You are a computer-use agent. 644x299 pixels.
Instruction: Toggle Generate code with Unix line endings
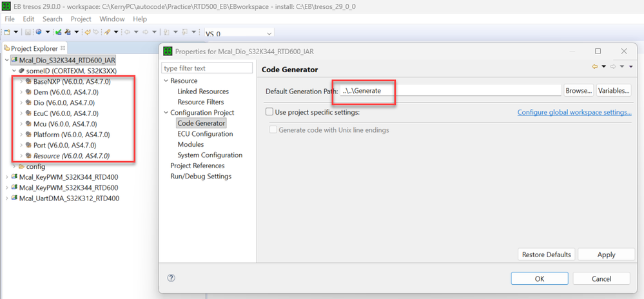tap(273, 130)
